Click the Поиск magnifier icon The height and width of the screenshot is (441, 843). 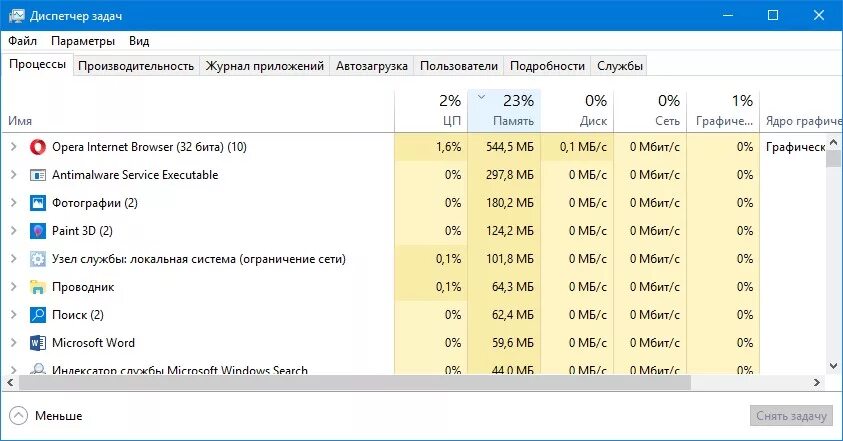[x=38, y=315]
